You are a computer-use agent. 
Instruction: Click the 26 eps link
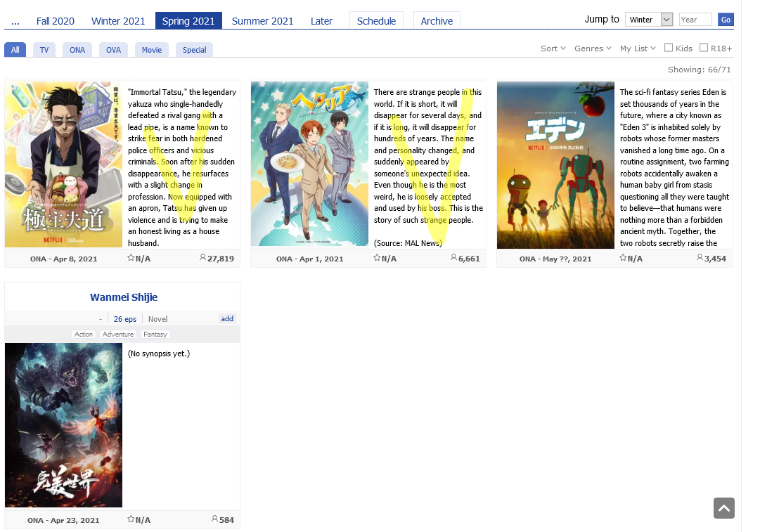pos(125,319)
